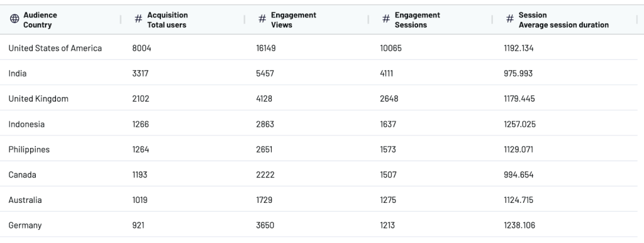Viewport: 644px width, 243px height.
Task: Click the hash icon beside Engagement Sessions
Action: tap(386, 19)
